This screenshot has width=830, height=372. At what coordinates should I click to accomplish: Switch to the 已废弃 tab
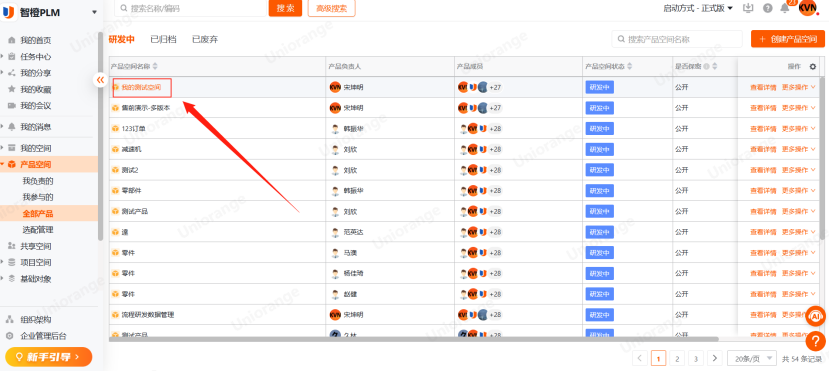point(205,39)
